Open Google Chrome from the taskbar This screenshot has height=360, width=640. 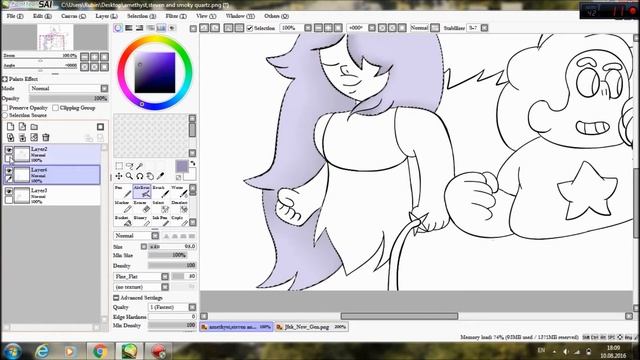click(99, 351)
